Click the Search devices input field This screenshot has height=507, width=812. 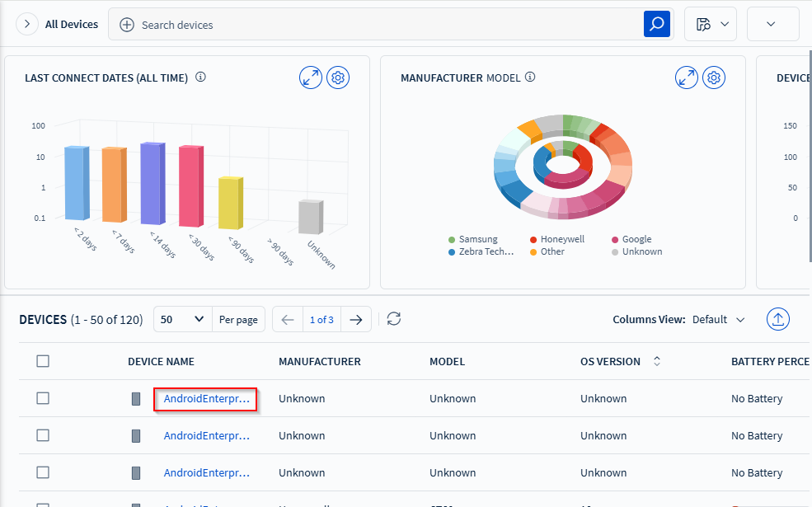tap(379, 25)
